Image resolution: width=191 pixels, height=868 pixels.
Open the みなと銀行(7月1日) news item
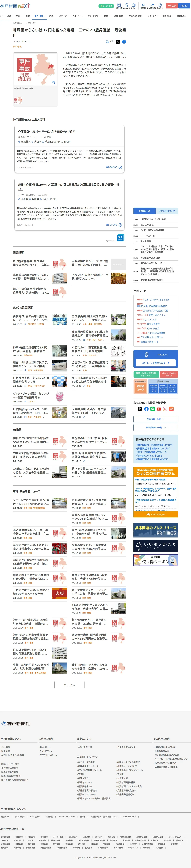tap(150, 258)
